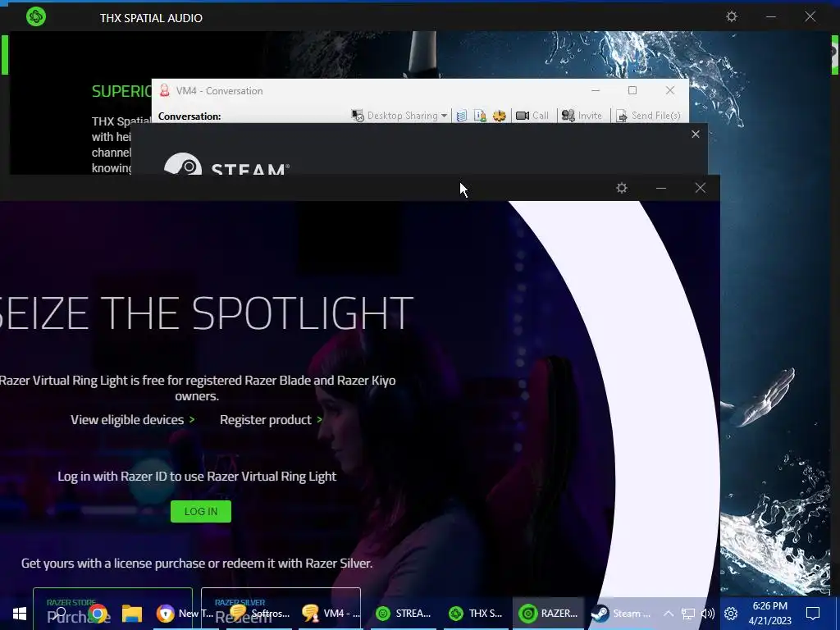
Task: Launch Google Chrome from the taskbar
Action: tap(98, 614)
